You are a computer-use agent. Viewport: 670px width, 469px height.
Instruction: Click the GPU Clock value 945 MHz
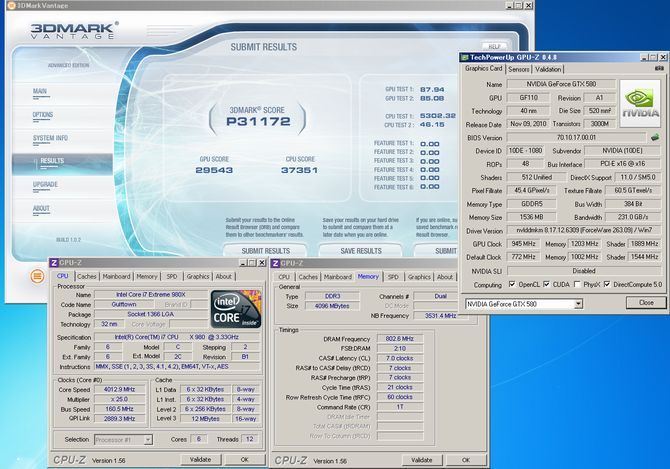click(523, 243)
